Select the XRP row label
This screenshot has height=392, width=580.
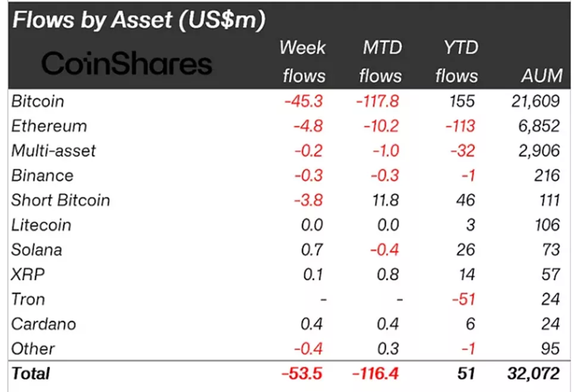pos(28,275)
